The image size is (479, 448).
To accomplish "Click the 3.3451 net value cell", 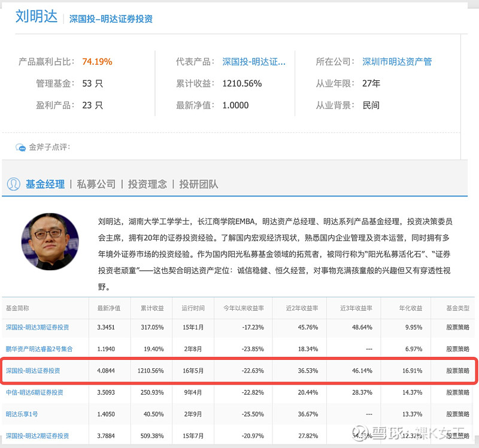I will click(106, 327).
